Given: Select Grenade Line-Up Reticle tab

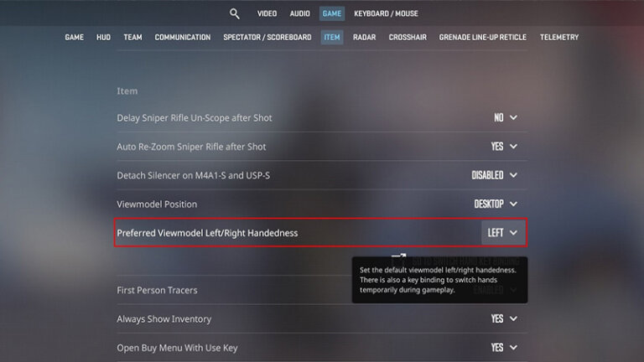Looking at the screenshot, I should coord(483,38).
